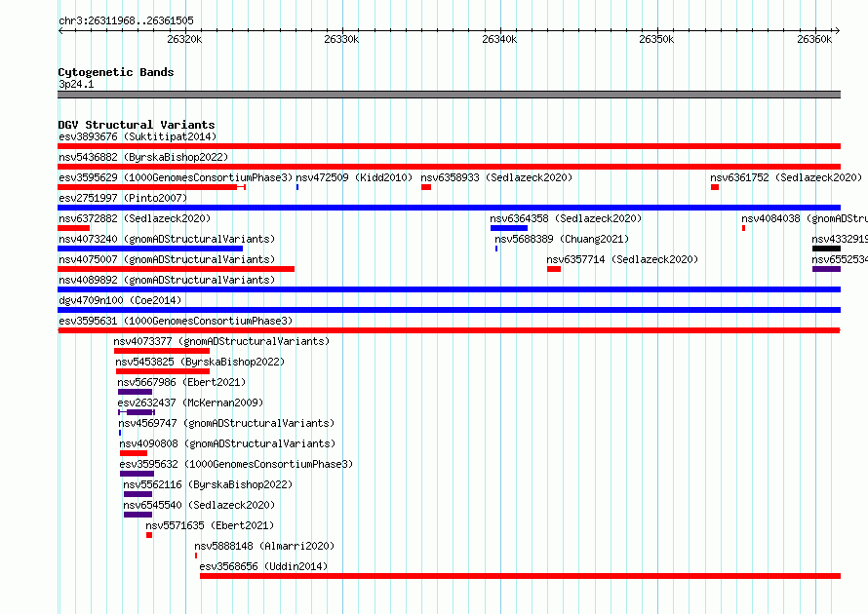The image size is (868, 614).
Task: Open esv3568656 (Uddin2014) variant
Action: 263,566
